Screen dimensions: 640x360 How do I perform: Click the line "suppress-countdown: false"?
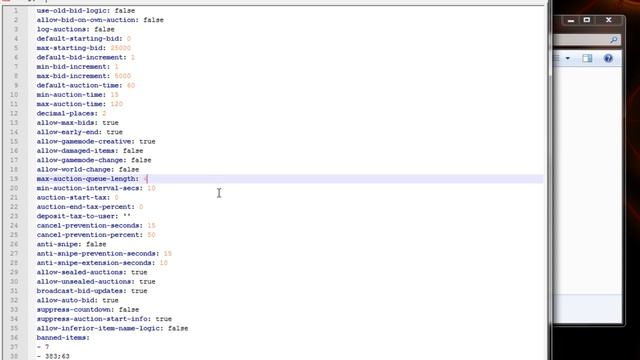[x=88, y=310]
